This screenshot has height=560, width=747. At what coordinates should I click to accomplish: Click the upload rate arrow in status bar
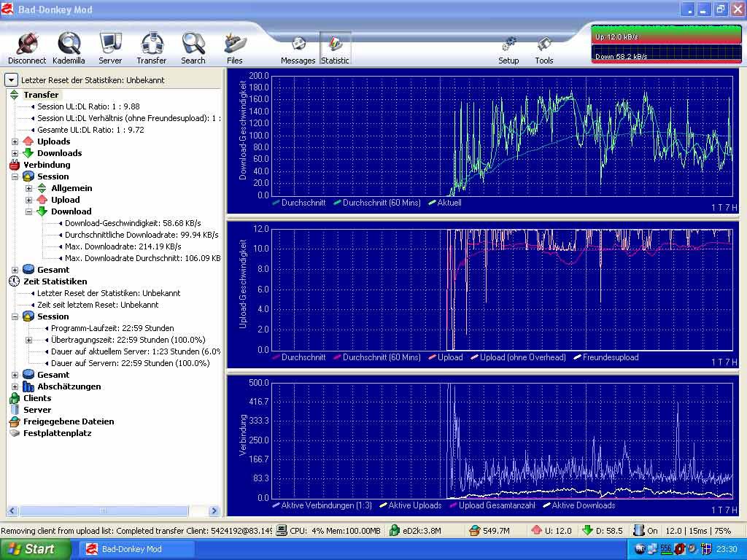coord(536,530)
